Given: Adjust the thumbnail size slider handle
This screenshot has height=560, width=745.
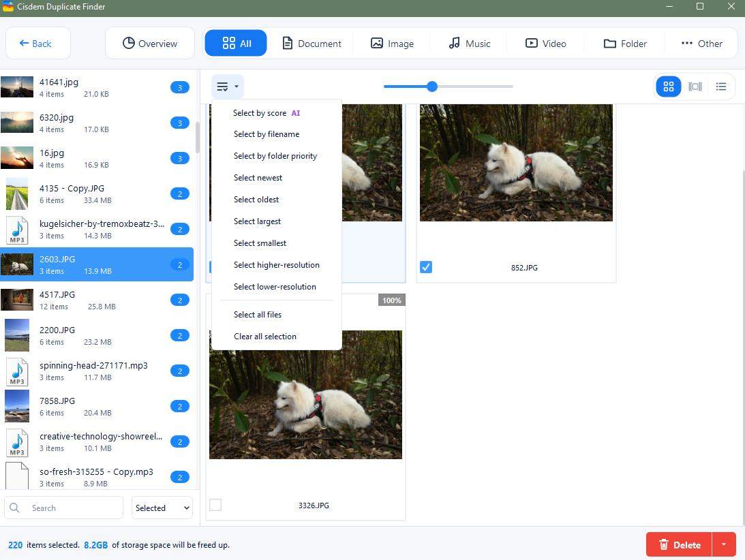Looking at the screenshot, I should [432, 87].
